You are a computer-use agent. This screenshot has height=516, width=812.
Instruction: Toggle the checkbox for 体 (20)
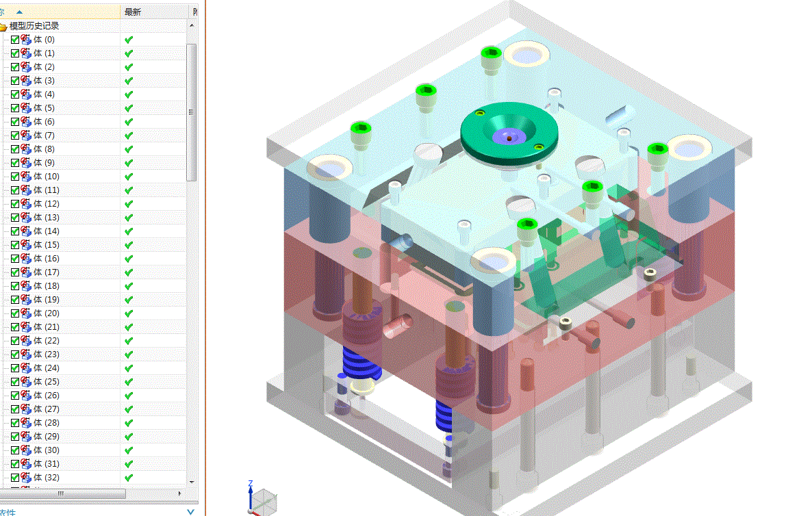[x=15, y=313]
